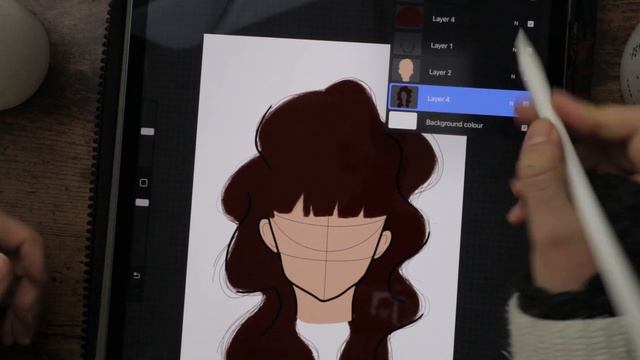Click the brush size slider handle

(147, 131)
